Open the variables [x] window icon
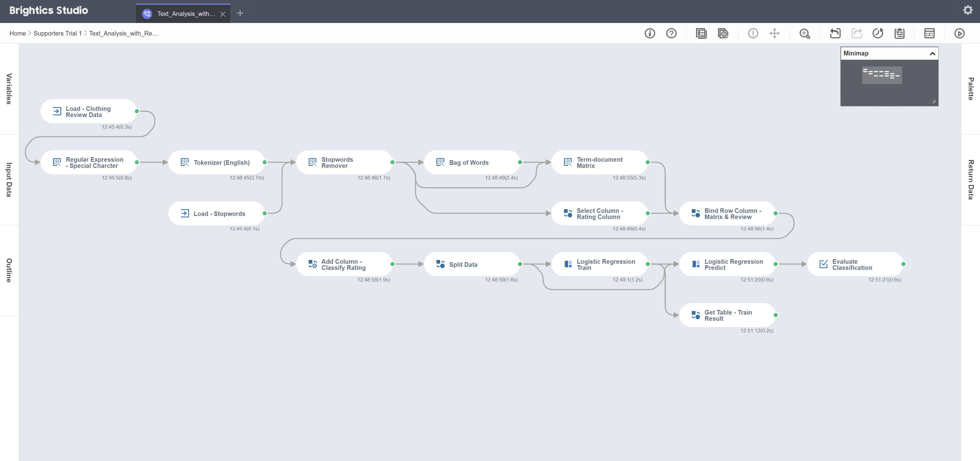The height and width of the screenshot is (461, 980). pyautogui.click(x=929, y=33)
